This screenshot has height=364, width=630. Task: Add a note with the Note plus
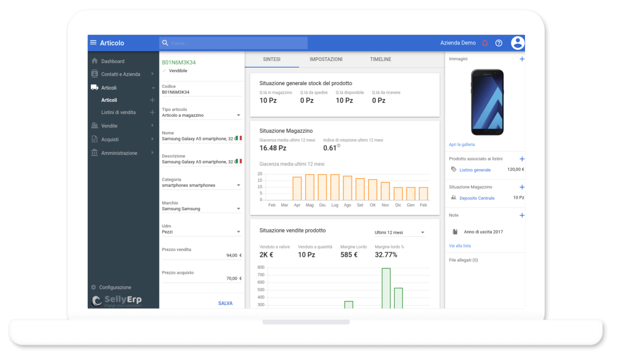point(522,215)
